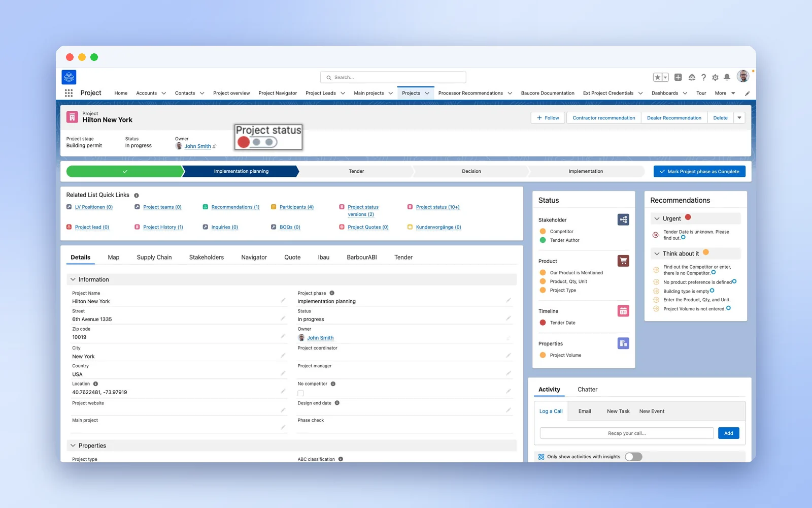Open the App Launcher grid icon
Viewport: 812px width, 508px height.
point(69,93)
